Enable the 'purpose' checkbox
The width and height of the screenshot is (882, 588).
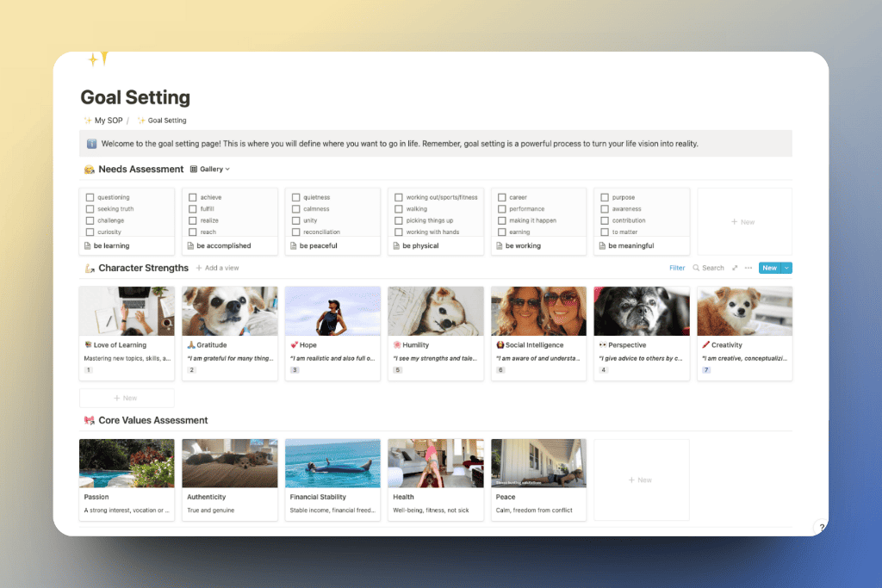pyautogui.click(x=605, y=197)
